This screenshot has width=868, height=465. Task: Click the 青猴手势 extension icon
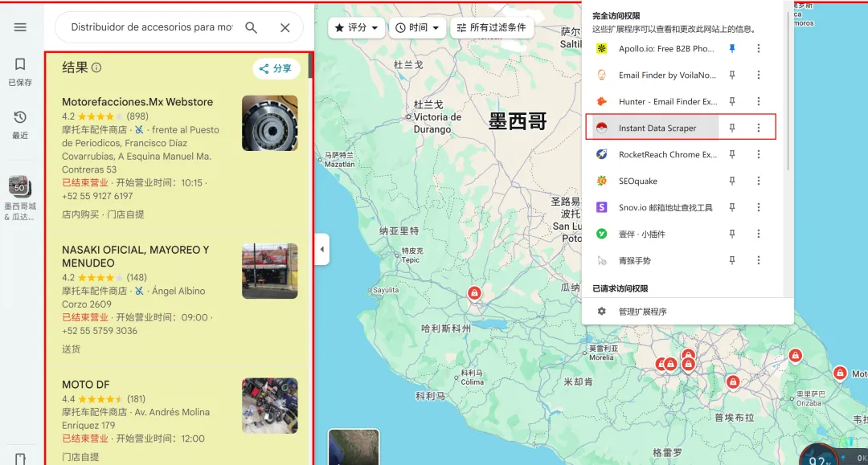(x=602, y=260)
